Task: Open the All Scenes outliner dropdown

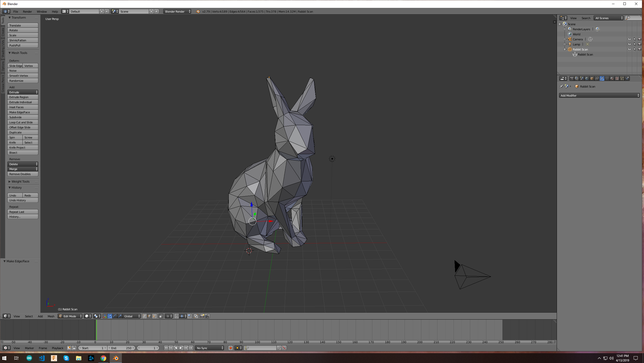Action: [x=609, y=18]
